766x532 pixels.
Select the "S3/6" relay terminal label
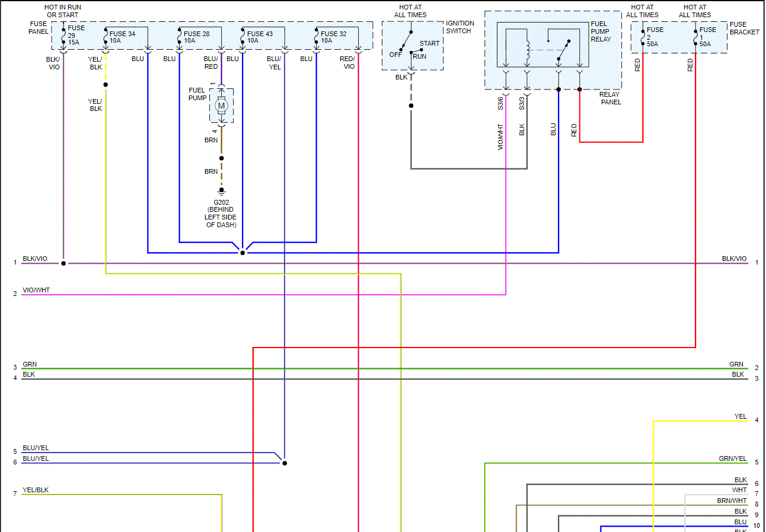500,103
